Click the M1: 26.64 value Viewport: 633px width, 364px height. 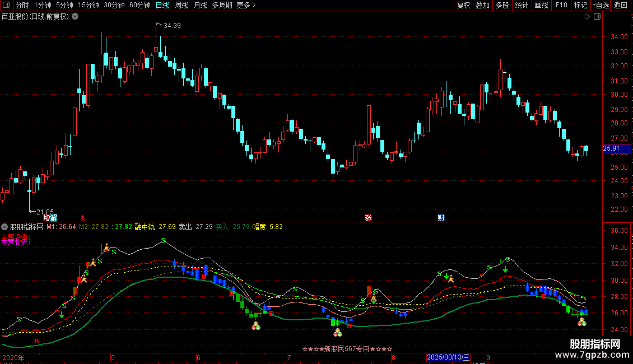[x=61, y=227]
